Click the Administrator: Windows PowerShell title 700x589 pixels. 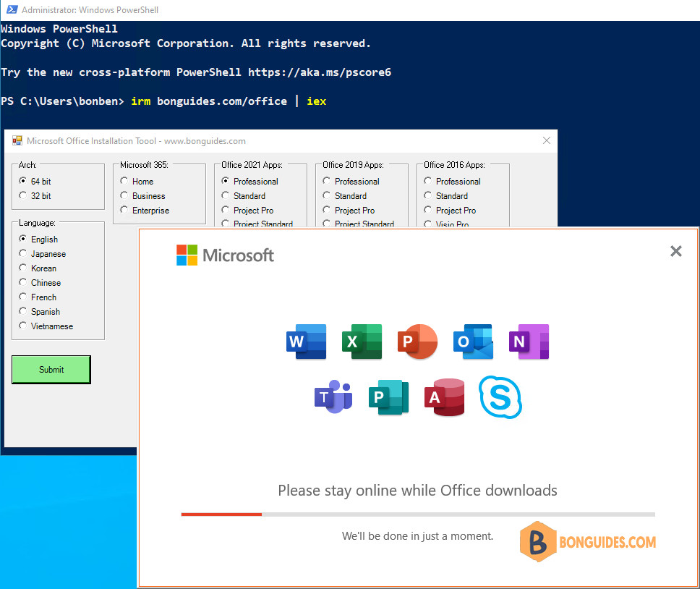point(90,10)
